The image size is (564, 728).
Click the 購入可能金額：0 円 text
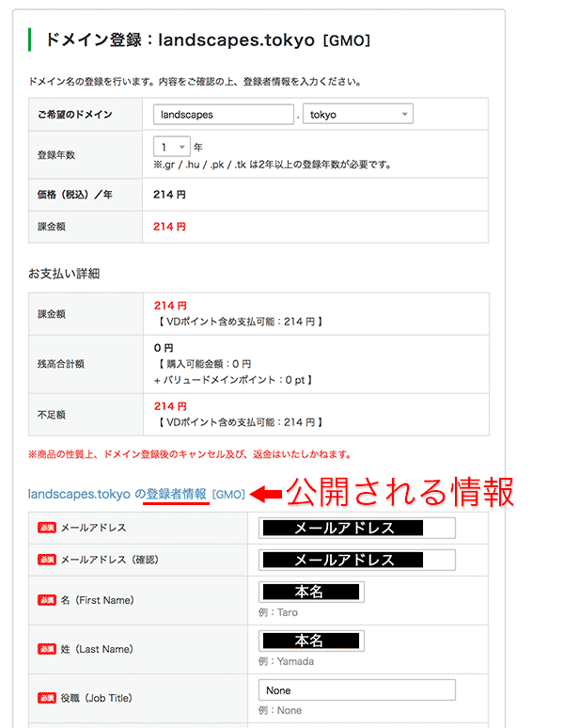pos(204,364)
